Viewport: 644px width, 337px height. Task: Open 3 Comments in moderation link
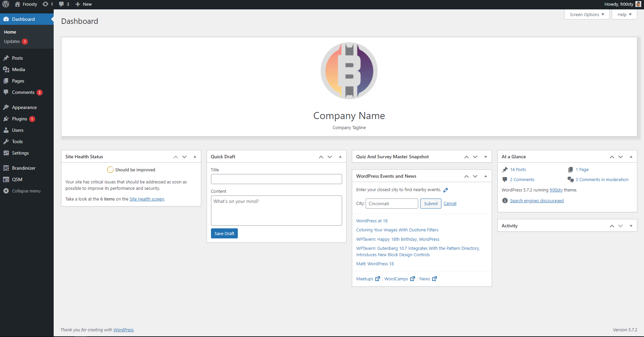tap(602, 180)
